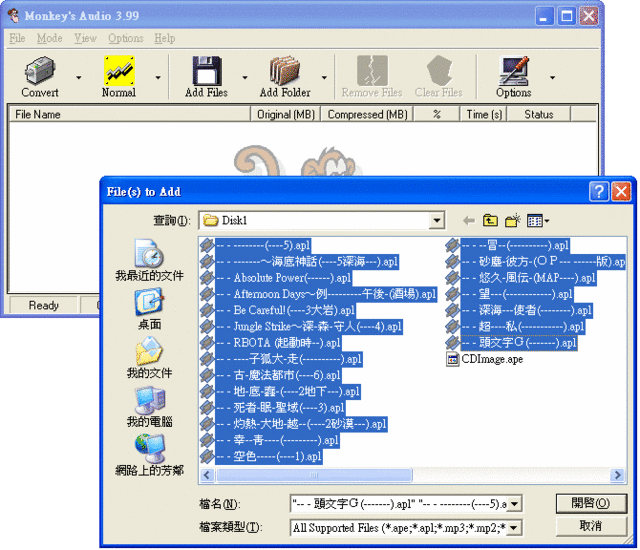The width and height of the screenshot is (640, 550).
Task: Open the View menu
Action: click(x=85, y=38)
